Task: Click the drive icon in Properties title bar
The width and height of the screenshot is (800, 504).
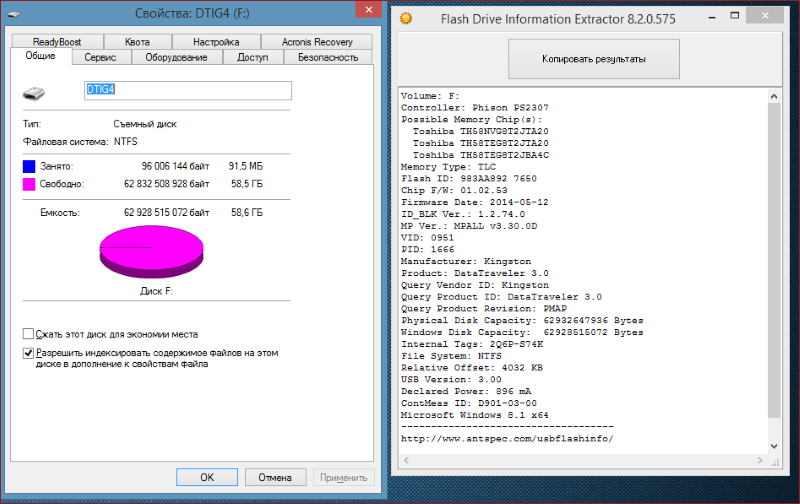Action: coord(14,14)
